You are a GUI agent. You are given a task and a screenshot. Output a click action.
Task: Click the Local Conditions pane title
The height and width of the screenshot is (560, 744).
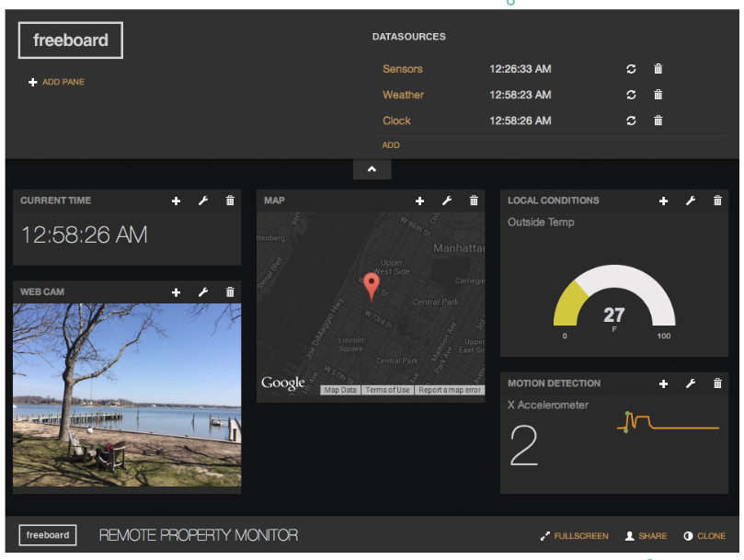click(x=554, y=200)
